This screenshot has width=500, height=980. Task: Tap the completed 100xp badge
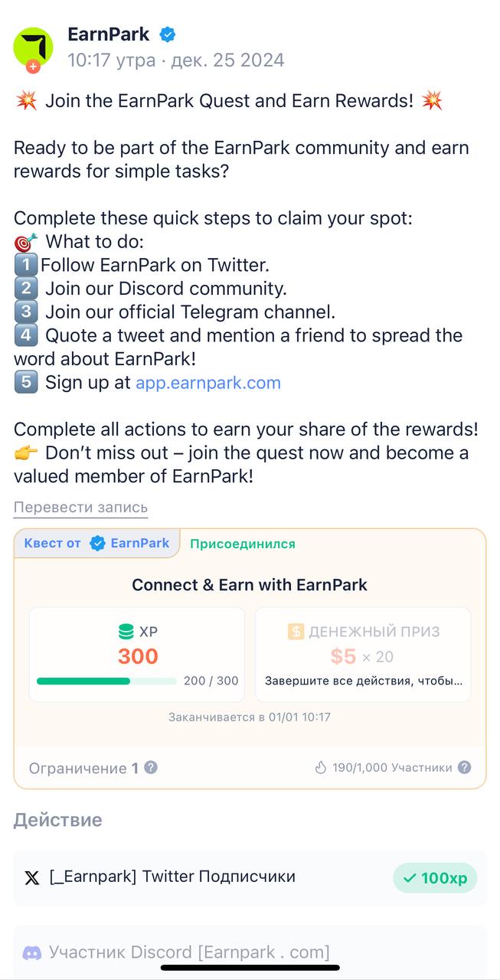click(x=435, y=878)
